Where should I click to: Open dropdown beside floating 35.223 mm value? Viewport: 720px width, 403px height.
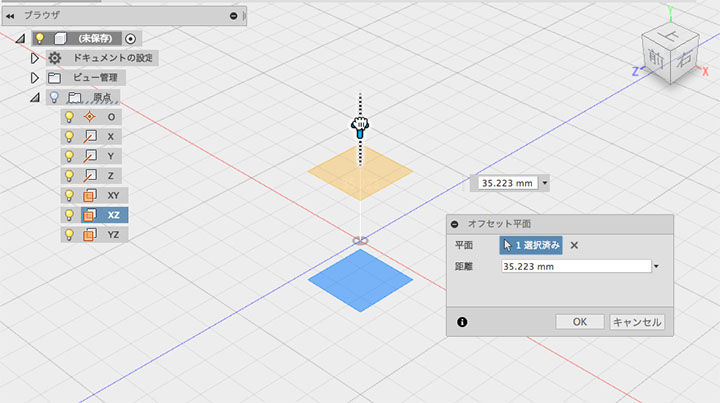click(545, 183)
